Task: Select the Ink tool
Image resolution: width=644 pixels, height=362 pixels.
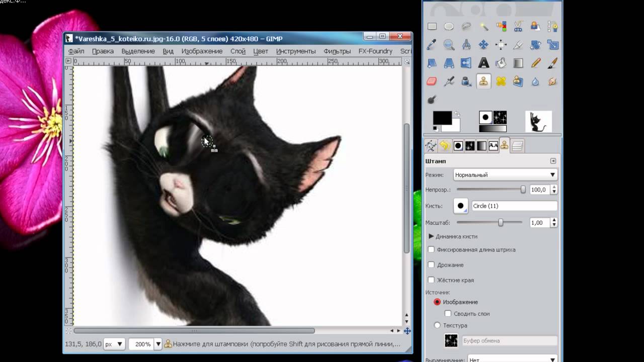Action: point(466,81)
